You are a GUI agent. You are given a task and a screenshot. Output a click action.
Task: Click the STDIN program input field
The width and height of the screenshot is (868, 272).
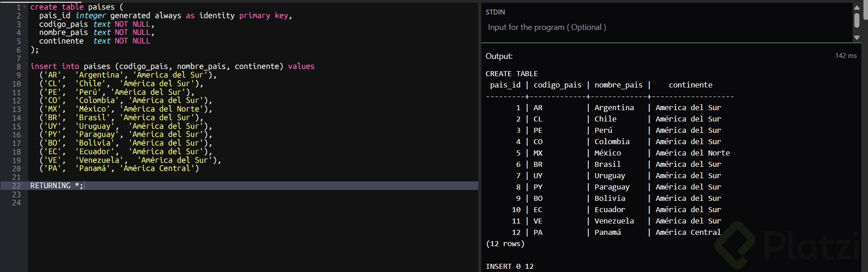pos(666,27)
